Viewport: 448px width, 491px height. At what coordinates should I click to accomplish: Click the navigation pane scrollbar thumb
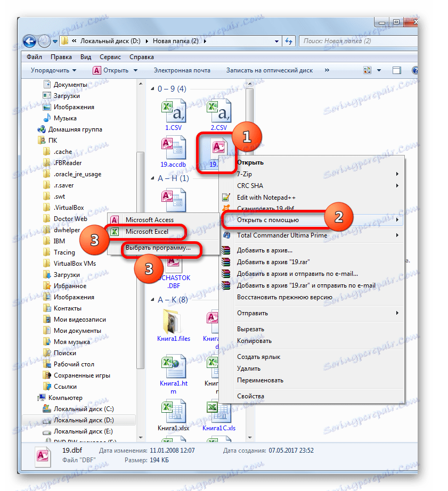pyautogui.click(x=140, y=260)
